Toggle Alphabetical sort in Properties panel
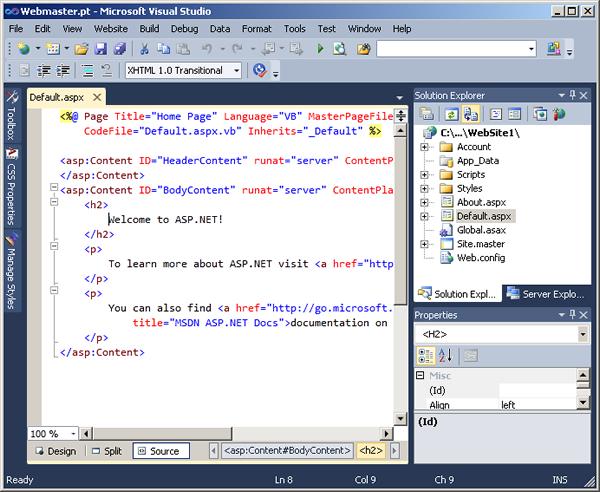 445,356
